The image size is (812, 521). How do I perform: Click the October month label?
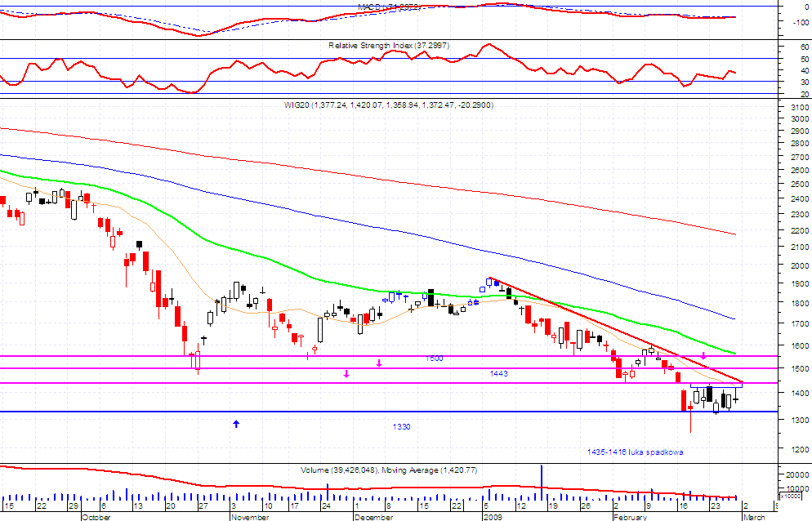(96, 517)
